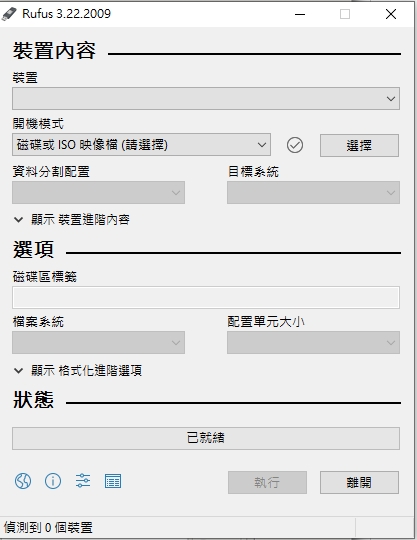This screenshot has height=540, width=417.
Task: Click the 已就緒 status progress bar
Action: 206,438
